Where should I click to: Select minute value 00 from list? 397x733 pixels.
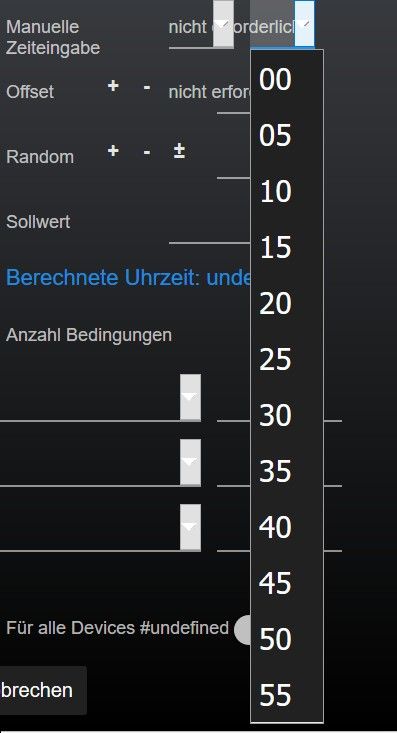pos(287,79)
